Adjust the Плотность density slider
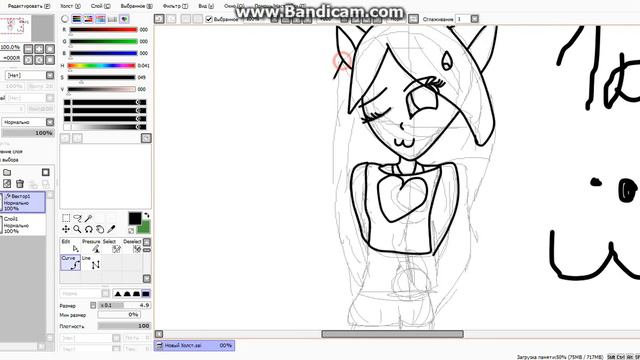Image resolution: width=640 pixels, height=360 pixels. click(124, 326)
